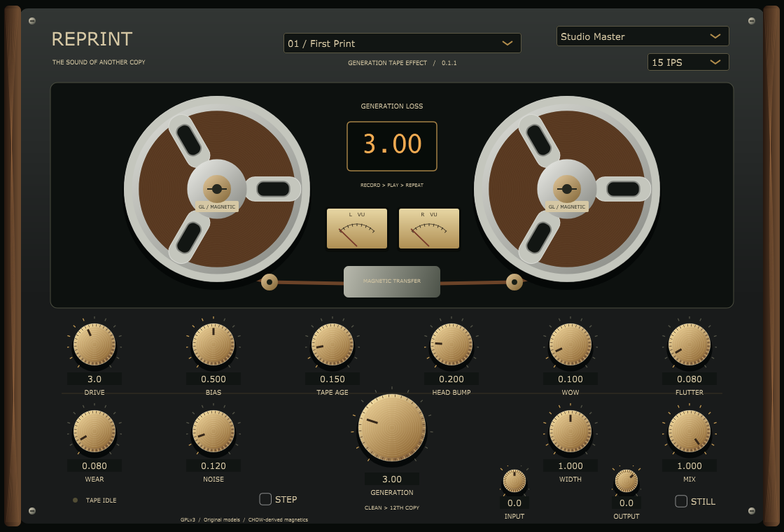Click the Head Bump knob
784x532 pixels.
coord(451,344)
